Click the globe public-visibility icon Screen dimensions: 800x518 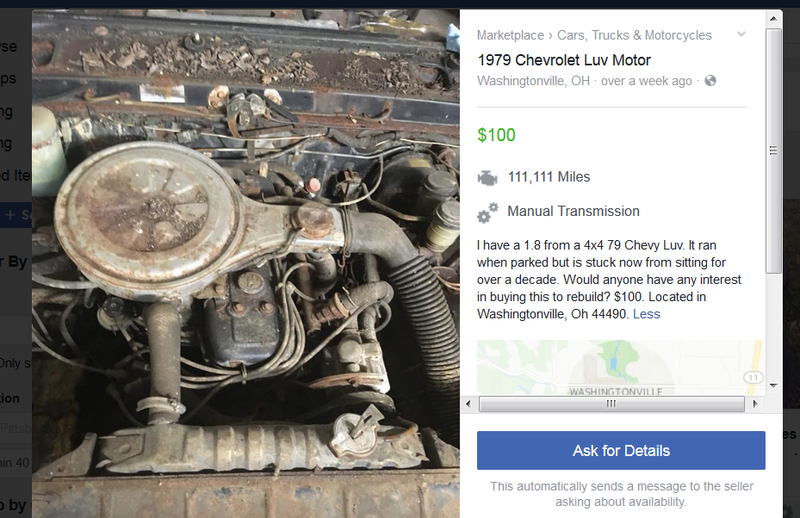click(710, 81)
